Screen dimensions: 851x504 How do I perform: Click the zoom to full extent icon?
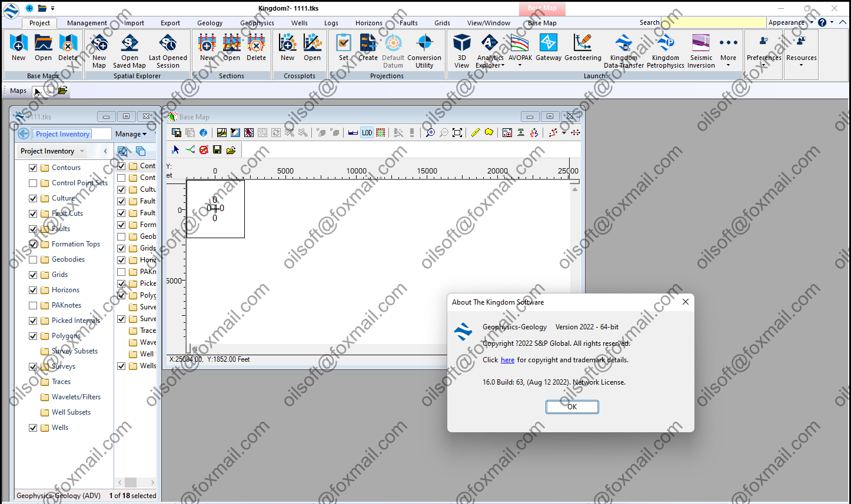(x=457, y=133)
